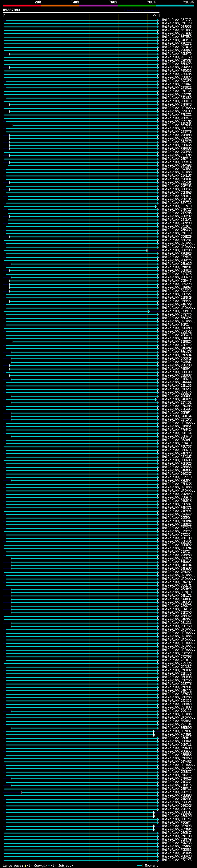The width and height of the screenshot is (197, 868).
Task: Click the purple ~60% identity color bar
Action: [99, 6]
